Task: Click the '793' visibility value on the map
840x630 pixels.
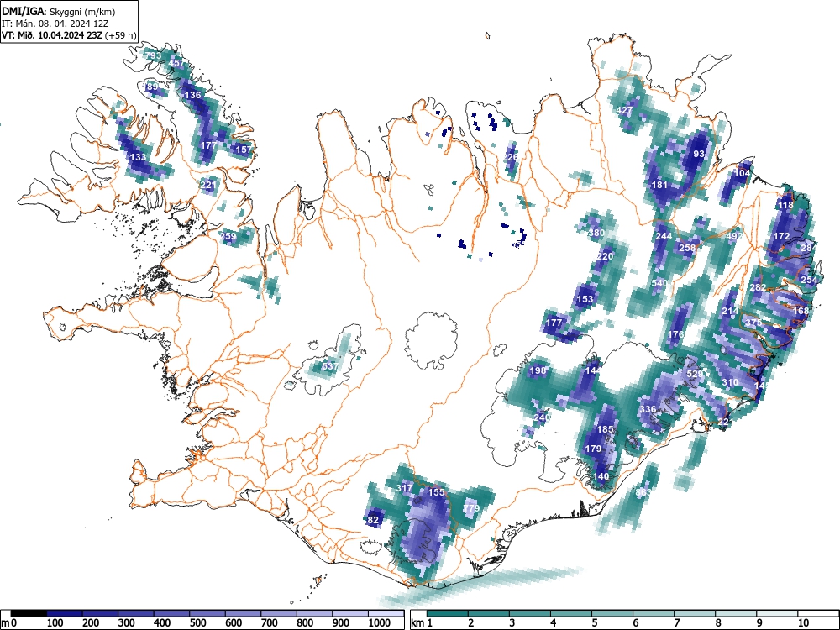Action: (x=153, y=55)
